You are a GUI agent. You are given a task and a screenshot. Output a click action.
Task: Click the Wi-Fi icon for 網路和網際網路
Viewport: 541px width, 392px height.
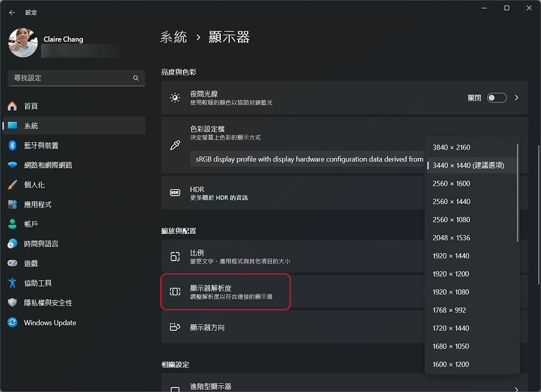click(12, 165)
